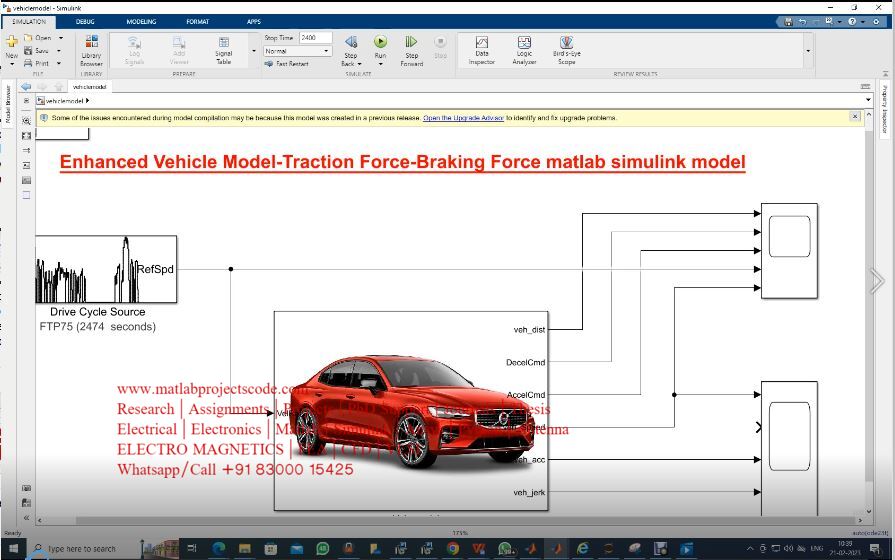Click the Stop Time input field
The image size is (895, 560).
[x=315, y=38]
